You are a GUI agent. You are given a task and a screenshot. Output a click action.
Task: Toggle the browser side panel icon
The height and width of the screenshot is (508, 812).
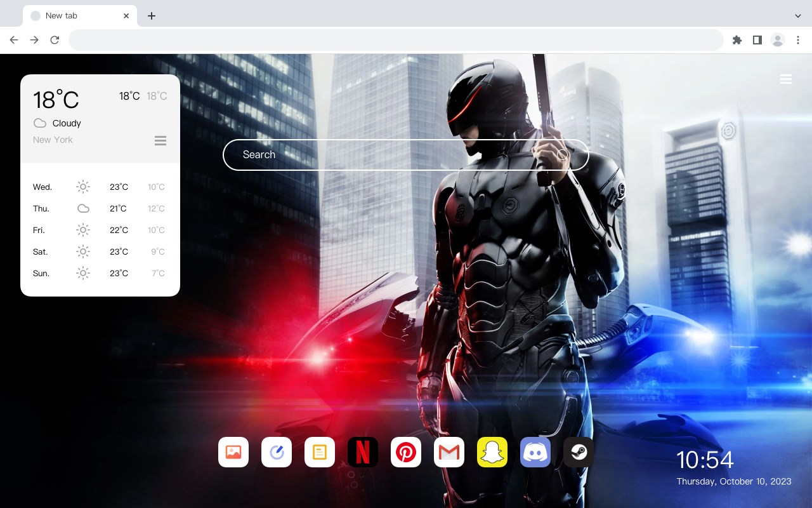coord(757,40)
